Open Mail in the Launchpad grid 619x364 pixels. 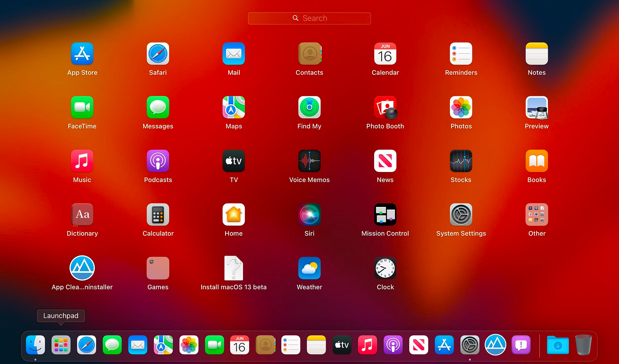click(234, 54)
